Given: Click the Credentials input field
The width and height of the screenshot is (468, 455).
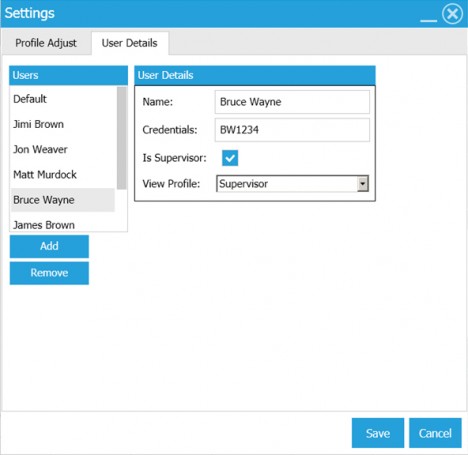Looking at the screenshot, I should point(292,130).
